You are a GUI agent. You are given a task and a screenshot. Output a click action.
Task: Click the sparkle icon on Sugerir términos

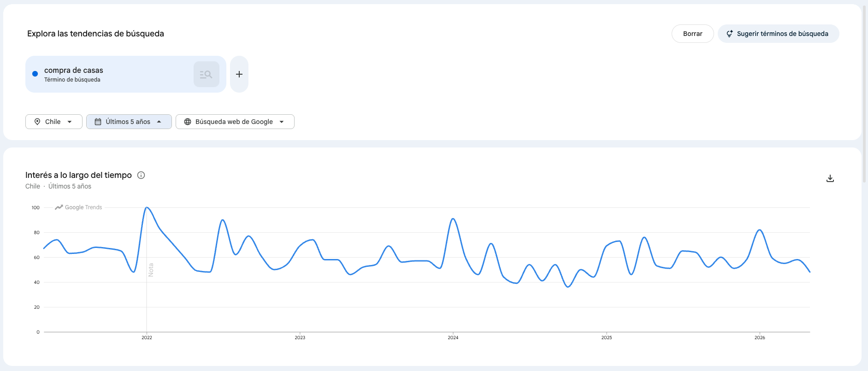tap(730, 34)
